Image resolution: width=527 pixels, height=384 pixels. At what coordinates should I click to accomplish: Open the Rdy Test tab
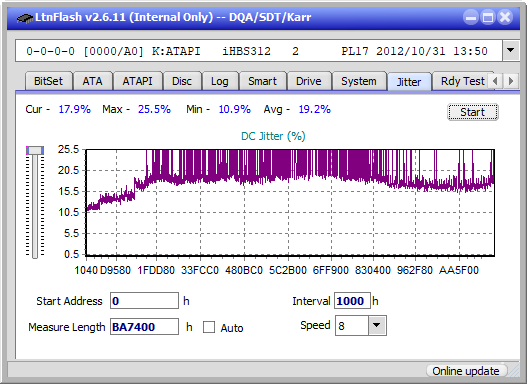tap(462, 81)
